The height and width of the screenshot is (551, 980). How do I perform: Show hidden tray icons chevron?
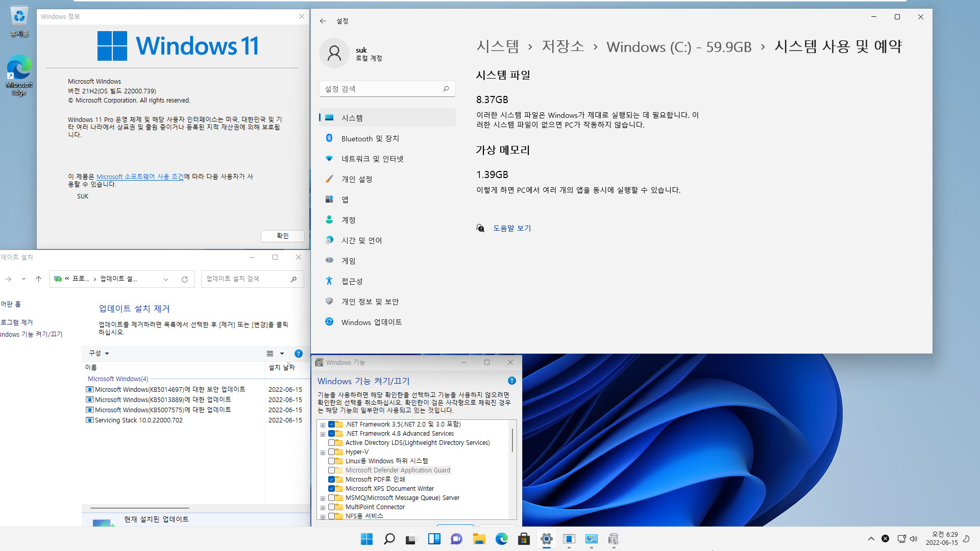point(871,539)
